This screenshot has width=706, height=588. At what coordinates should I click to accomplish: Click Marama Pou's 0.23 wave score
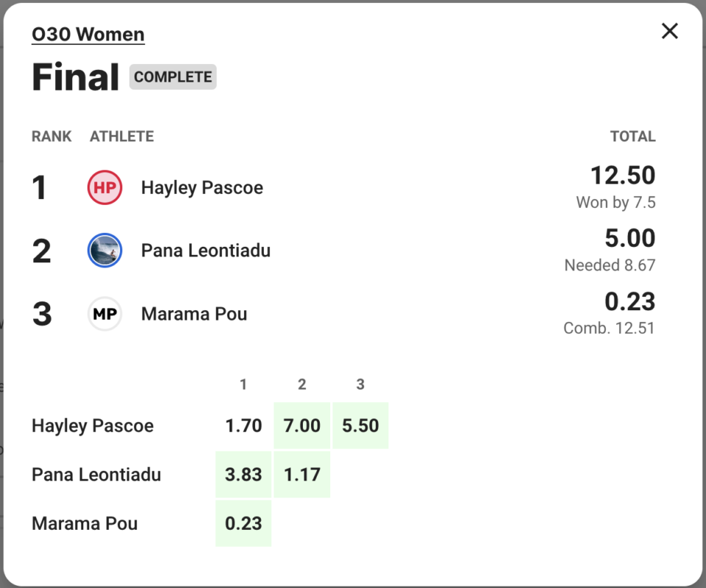[x=243, y=523]
